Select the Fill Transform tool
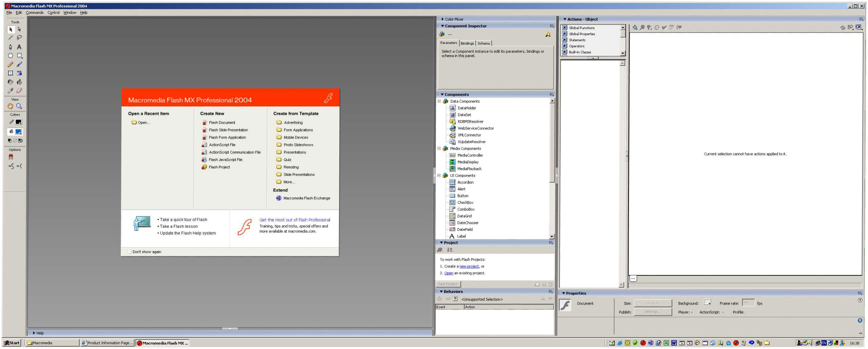This screenshot has width=868, height=349. pos(19,73)
